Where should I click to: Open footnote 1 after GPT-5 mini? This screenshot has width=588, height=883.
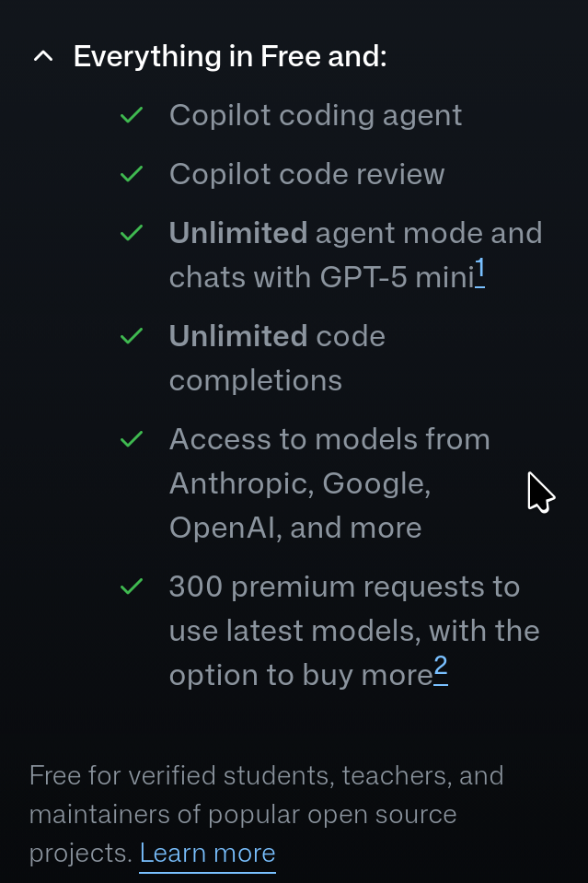tap(479, 272)
